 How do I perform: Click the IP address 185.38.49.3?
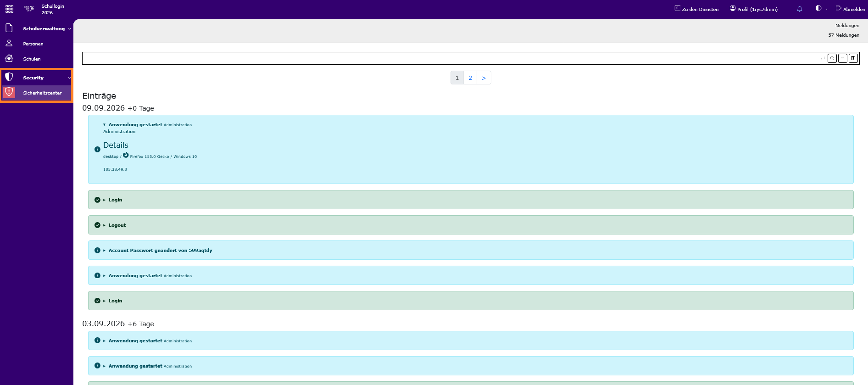click(115, 169)
